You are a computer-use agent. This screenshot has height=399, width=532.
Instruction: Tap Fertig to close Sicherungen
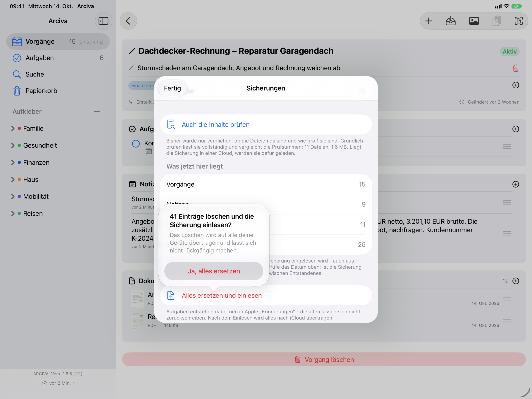coord(172,88)
